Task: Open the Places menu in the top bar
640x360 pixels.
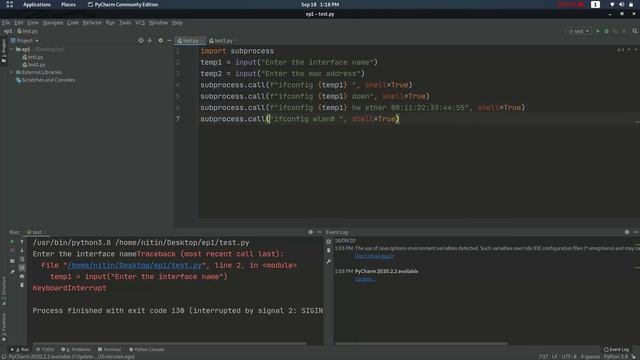Action: click(x=68, y=4)
